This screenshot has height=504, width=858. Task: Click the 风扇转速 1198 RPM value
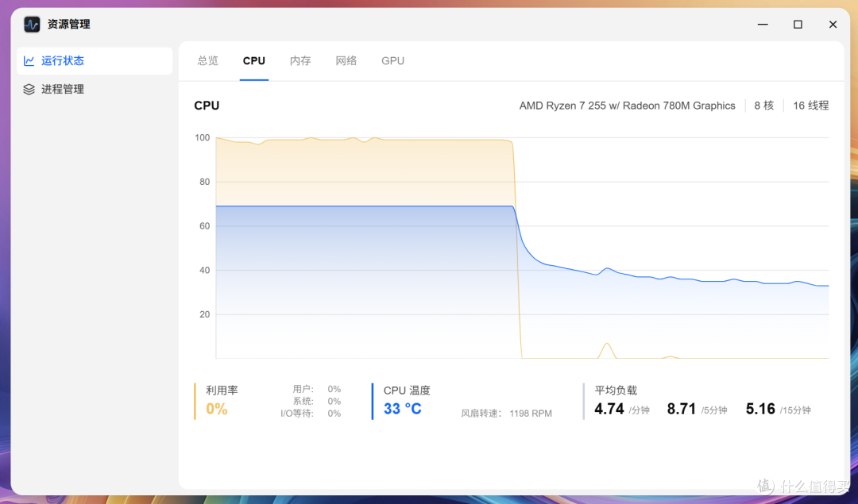pos(530,414)
